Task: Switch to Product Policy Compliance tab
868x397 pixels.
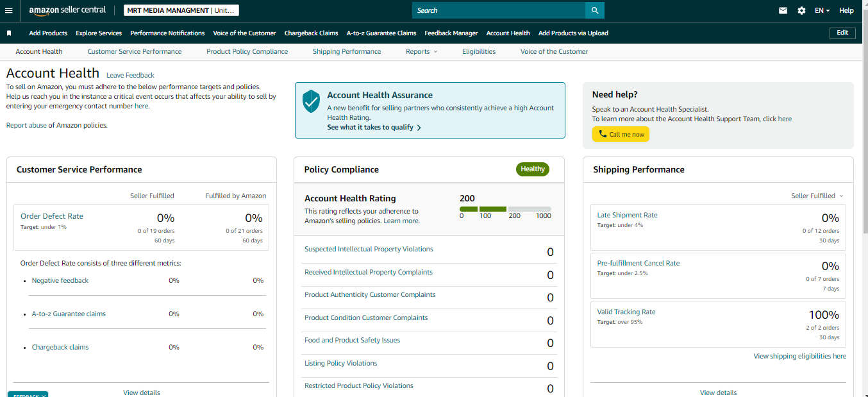Action: pyautogui.click(x=247, y=51)
